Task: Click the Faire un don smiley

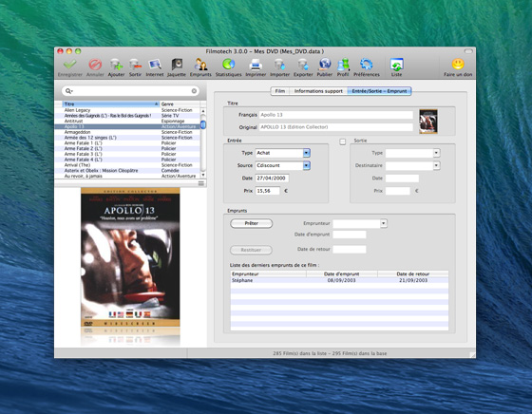Action: tap(458, 64)
